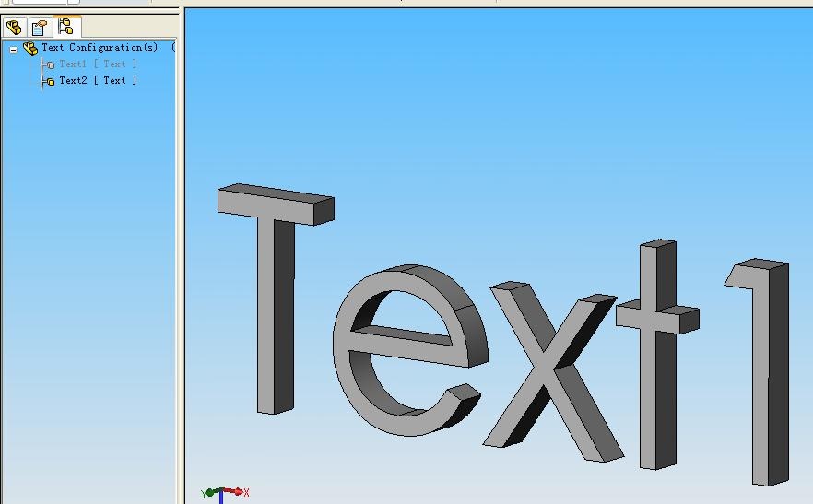Select the Text Configuration(s) root label

[100, 47]
